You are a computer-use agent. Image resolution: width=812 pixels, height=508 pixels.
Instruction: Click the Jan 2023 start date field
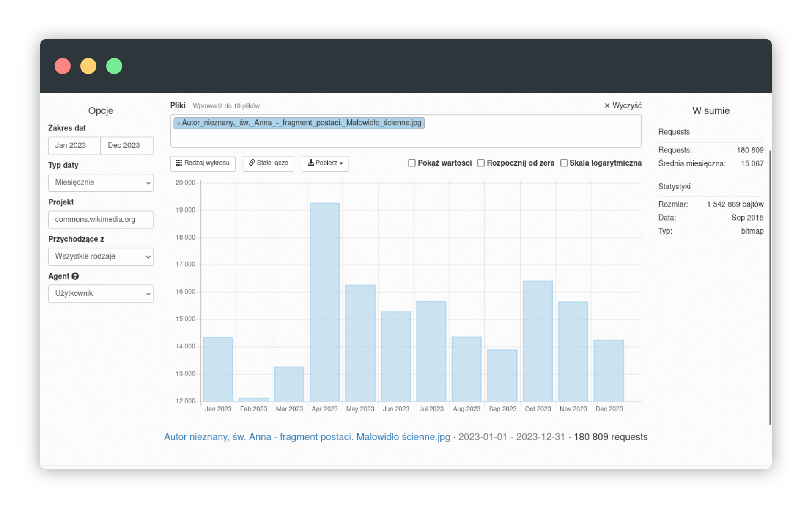pos(74,145)
